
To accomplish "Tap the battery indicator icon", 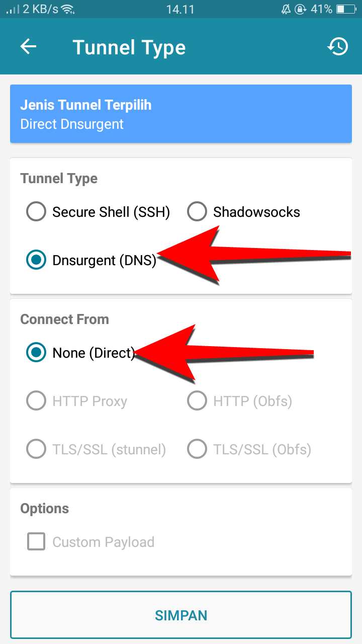I will coord(346,9).
